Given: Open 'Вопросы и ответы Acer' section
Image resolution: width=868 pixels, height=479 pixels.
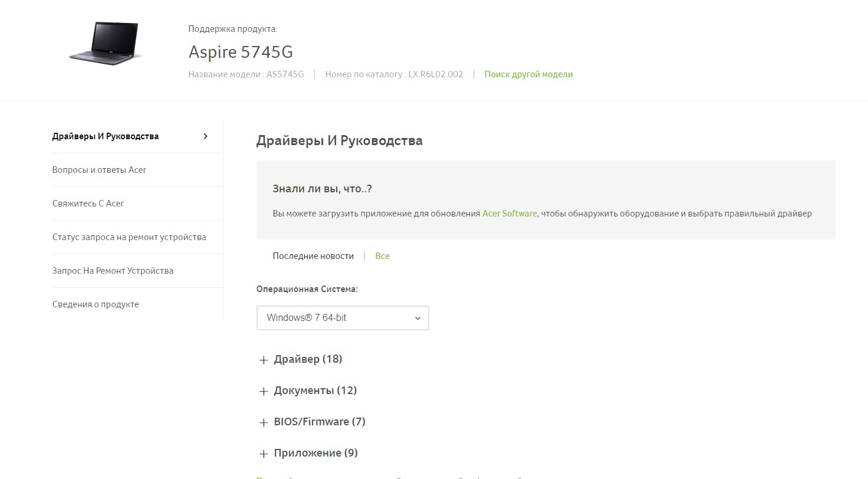Looking at the screenshot, I should pos(99,170).
